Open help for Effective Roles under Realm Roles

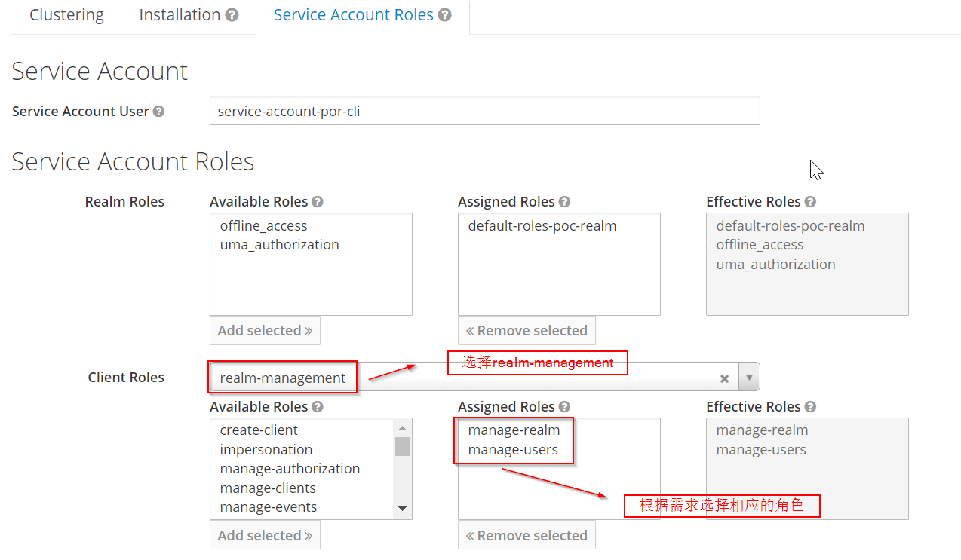coord(810,201)
